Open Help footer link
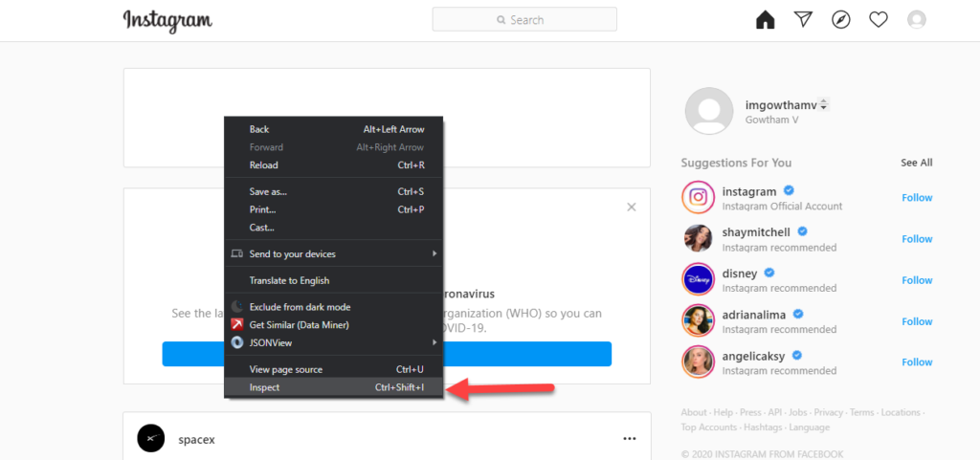980x460 pixels. click(x=724, y=412)
